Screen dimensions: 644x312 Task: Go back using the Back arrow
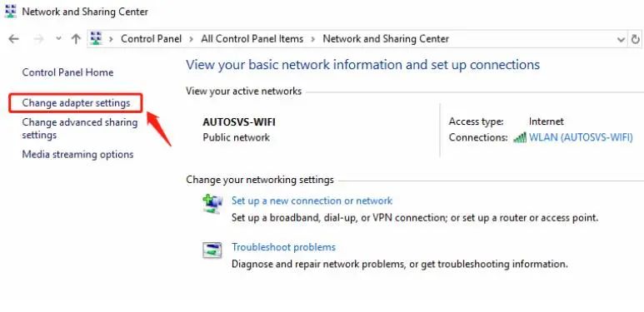click(x=13, y=39)
